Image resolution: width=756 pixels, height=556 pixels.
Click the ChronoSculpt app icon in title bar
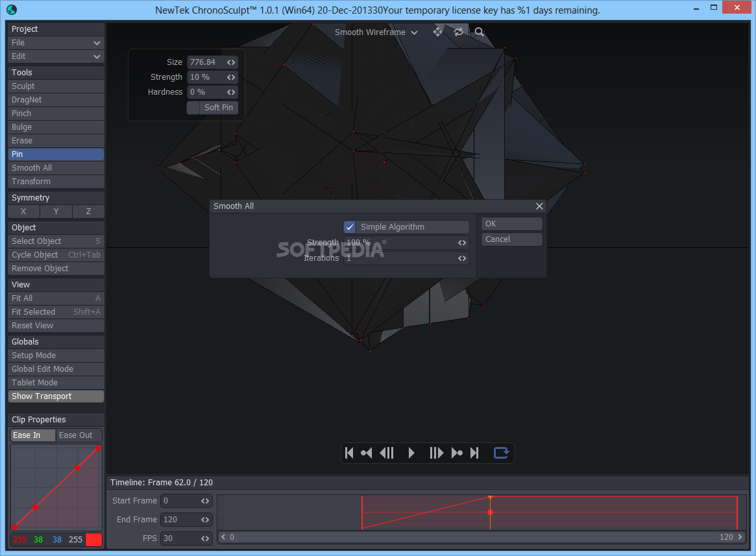coord(12,9)
